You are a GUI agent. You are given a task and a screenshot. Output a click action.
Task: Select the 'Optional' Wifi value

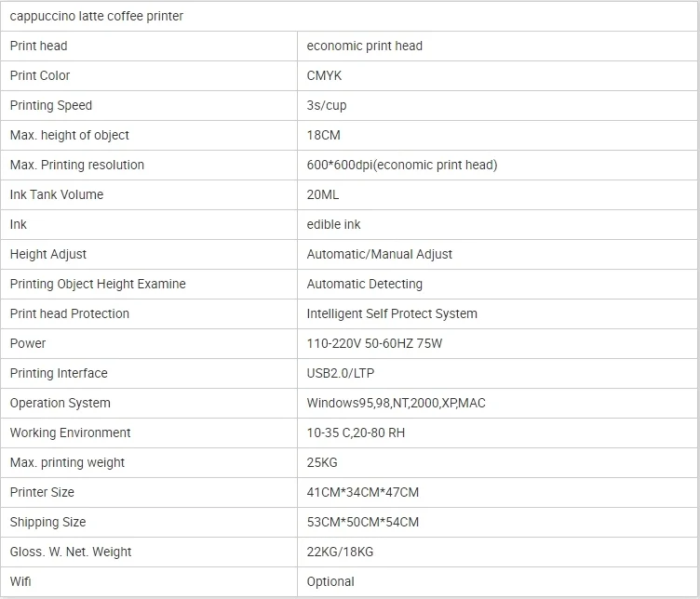(330, 581)
